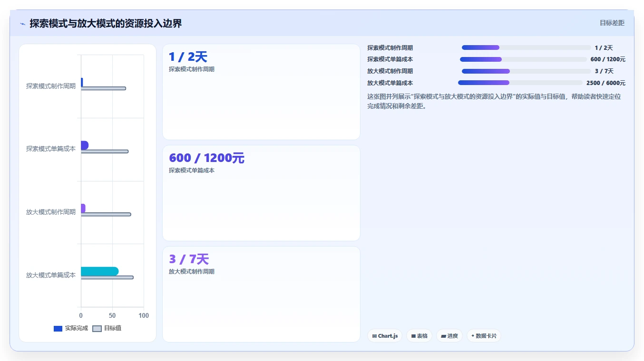Click the purple 放大模式制作周期 actual bar
The width and height of the screenshot is (644, 361).
[83, 208]
